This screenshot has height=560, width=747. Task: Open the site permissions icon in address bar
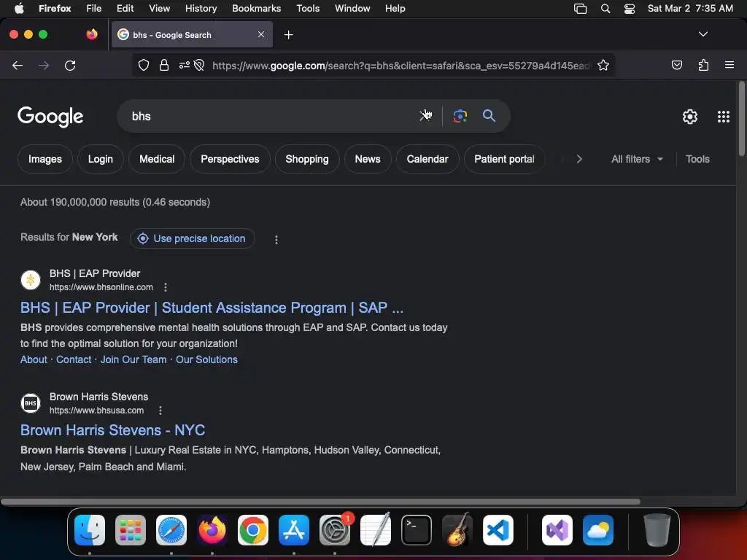185,65
